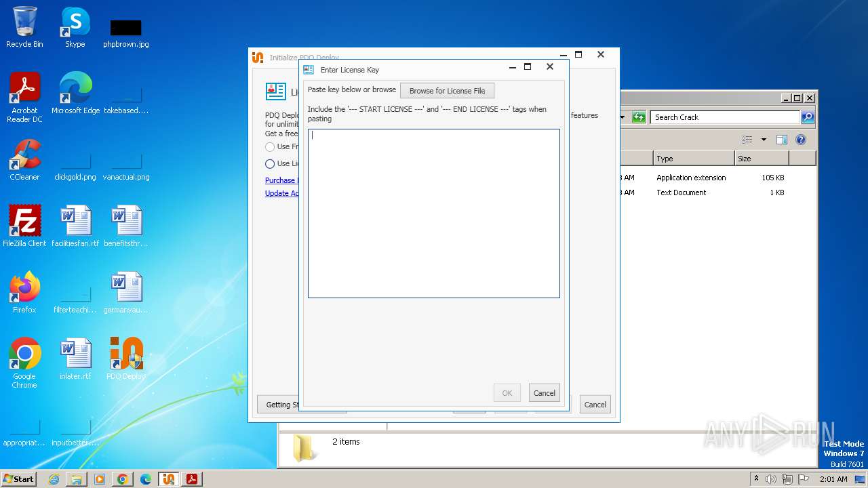
Task: Select facilitiesfan.rtf document icon
Action: [x=75, y=226]
